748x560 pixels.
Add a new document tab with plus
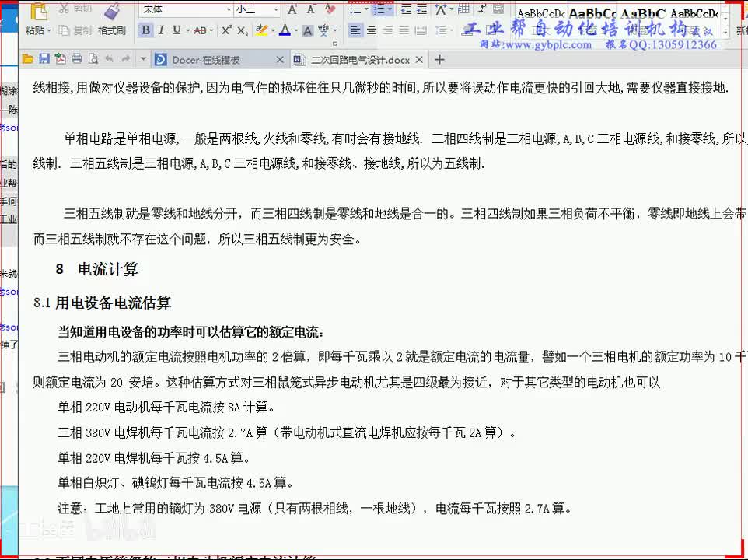tap(439, 60)
